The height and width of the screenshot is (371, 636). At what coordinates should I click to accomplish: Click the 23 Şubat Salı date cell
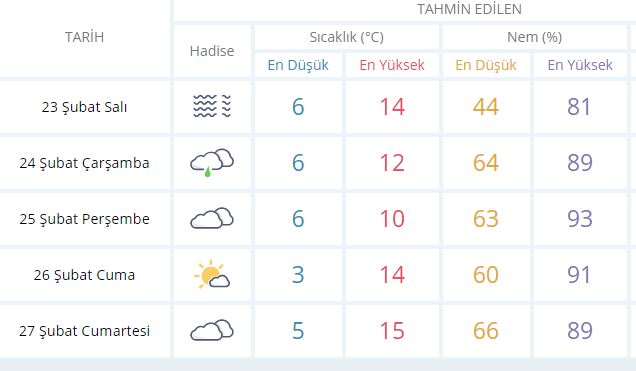(84, 107)
